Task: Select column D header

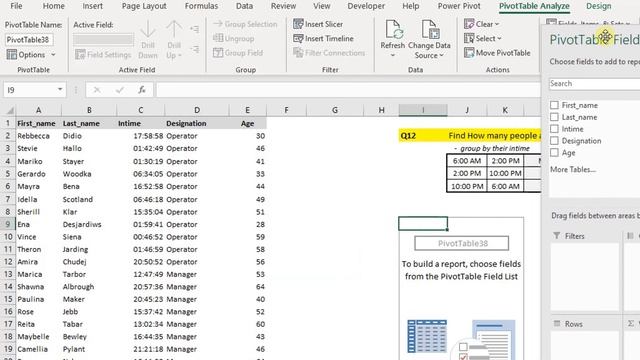Action: pyautogui.click(x=197, y=110)
